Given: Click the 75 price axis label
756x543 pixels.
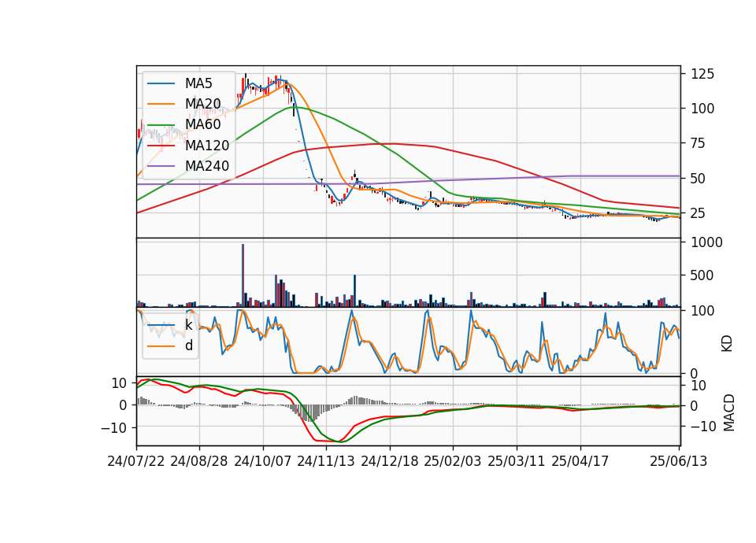Looking at the screenshot, I should pyautogui.click(x=699, y=143).
